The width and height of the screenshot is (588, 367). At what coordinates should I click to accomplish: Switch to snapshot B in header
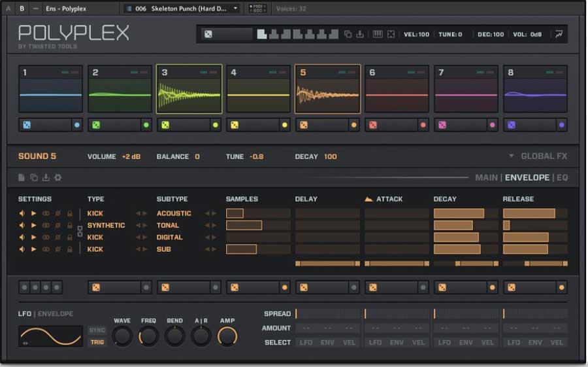point(22,9)
